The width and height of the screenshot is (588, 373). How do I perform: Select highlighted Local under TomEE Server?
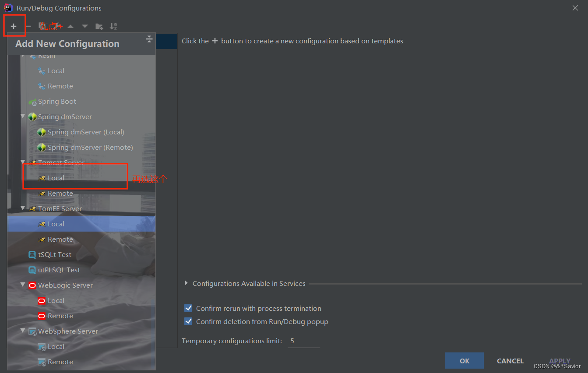click(81, 224)
